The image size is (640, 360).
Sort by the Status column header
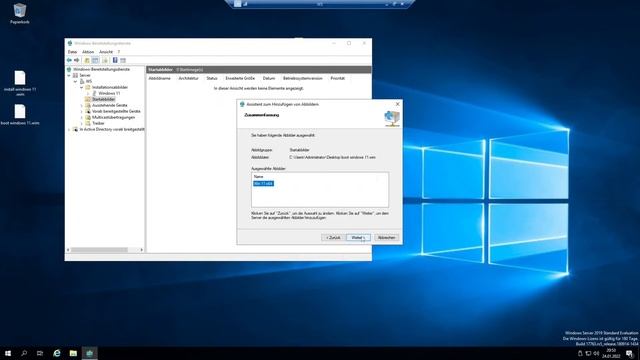(x=212, y=78)
